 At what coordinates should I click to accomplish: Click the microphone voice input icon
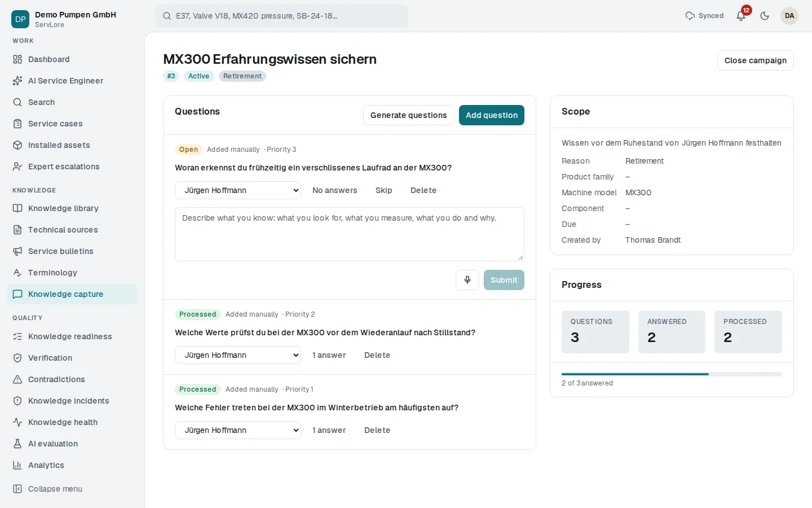coord(467,280)
